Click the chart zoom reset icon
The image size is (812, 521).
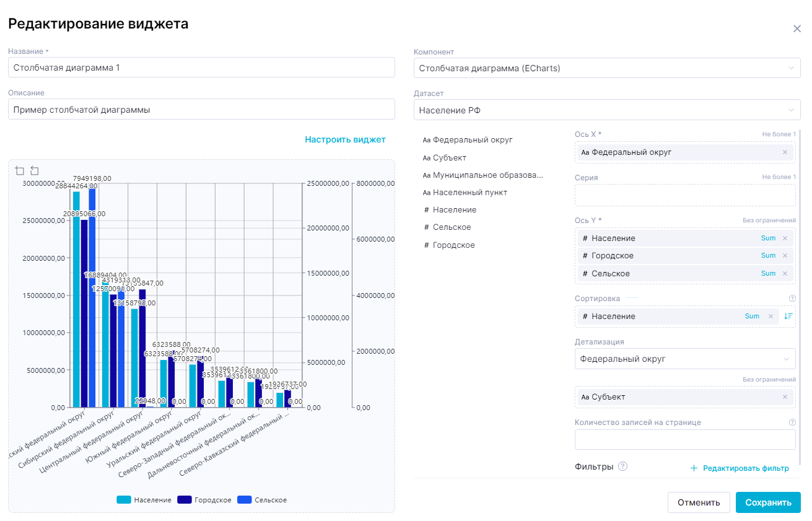(x=34, y=171)
